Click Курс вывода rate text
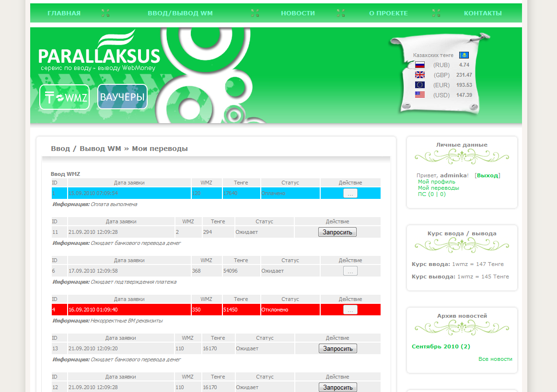557x392 pixels. [x=460, y=277]
